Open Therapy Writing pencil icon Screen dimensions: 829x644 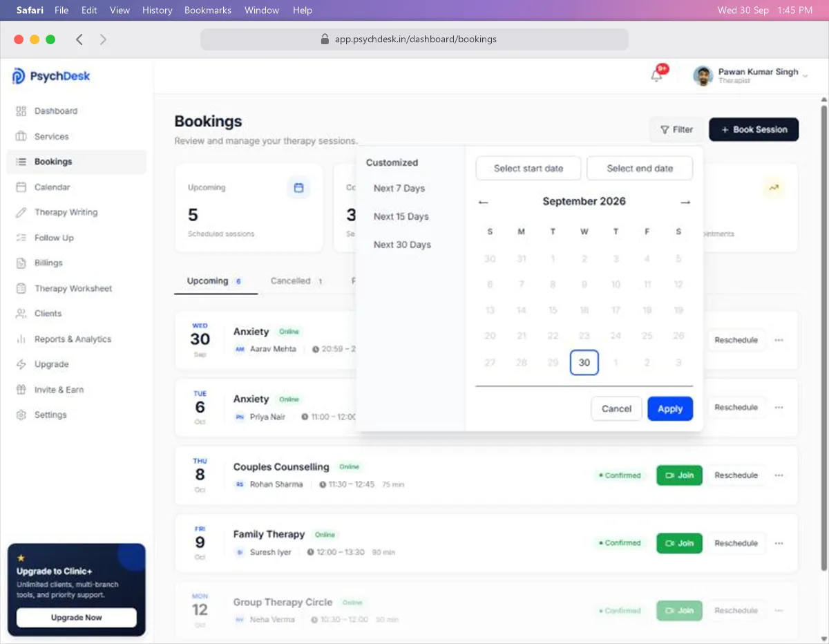coord(21,213)
